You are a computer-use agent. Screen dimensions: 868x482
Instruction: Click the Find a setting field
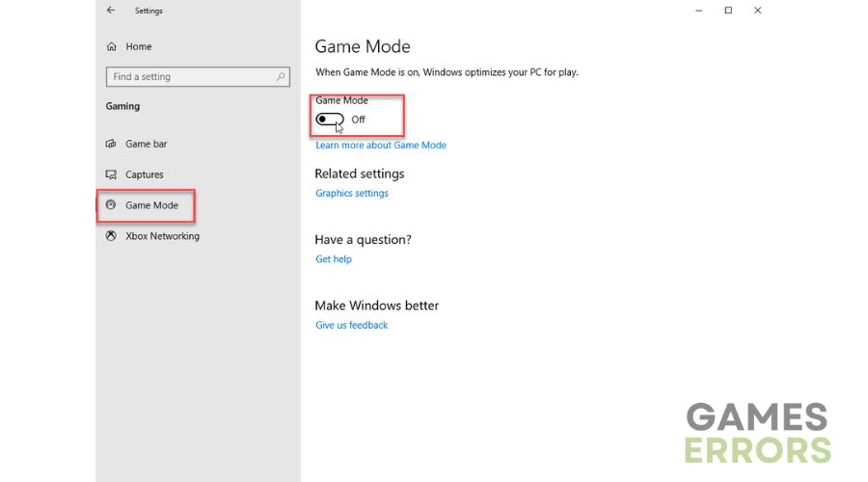pos(198,77)
